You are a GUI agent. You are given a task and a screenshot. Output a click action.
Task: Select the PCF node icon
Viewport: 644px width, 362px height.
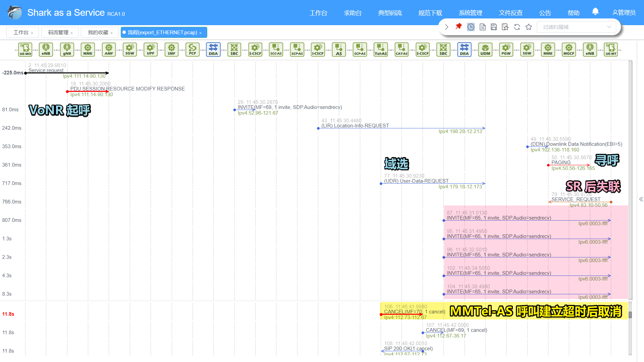point(193,49)
